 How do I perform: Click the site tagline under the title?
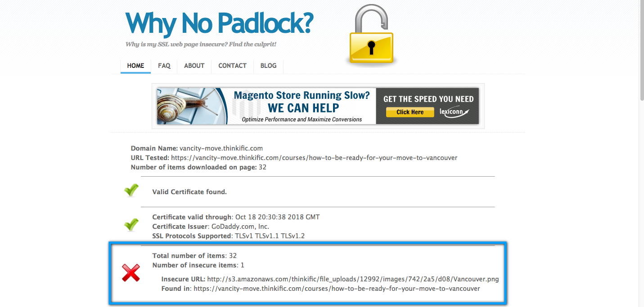pyautogui.click(x=201, y=44)
